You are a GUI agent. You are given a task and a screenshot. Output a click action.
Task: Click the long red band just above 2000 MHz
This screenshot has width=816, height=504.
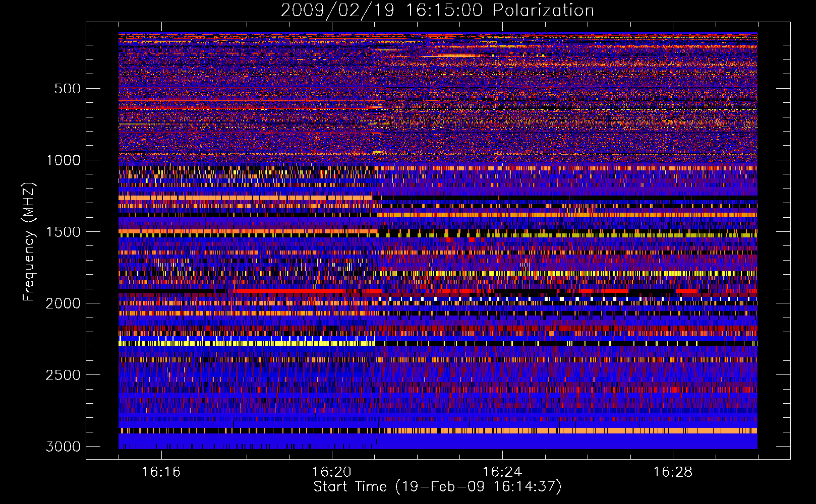click(x=287, y=291)
